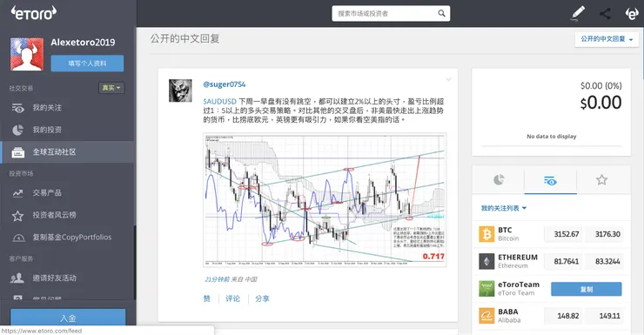The image size is (644, 335).
Task: Click the Alexetoro2019 username
Action: (x=83, y=43)
